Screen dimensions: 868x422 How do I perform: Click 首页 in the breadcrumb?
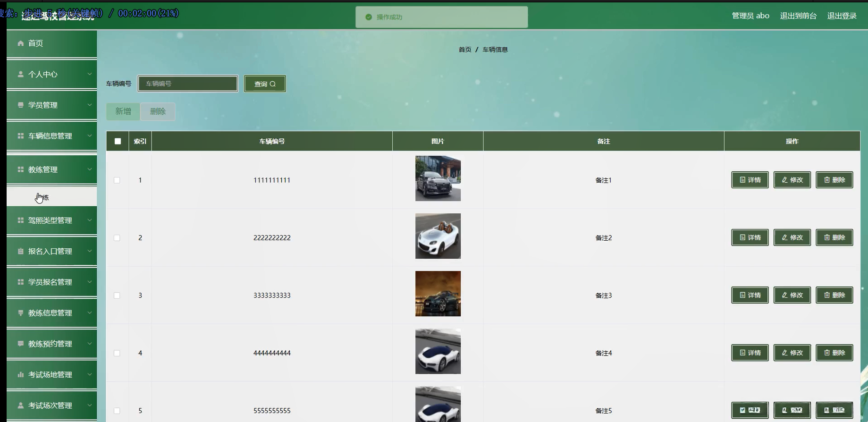tap(465, 50)
